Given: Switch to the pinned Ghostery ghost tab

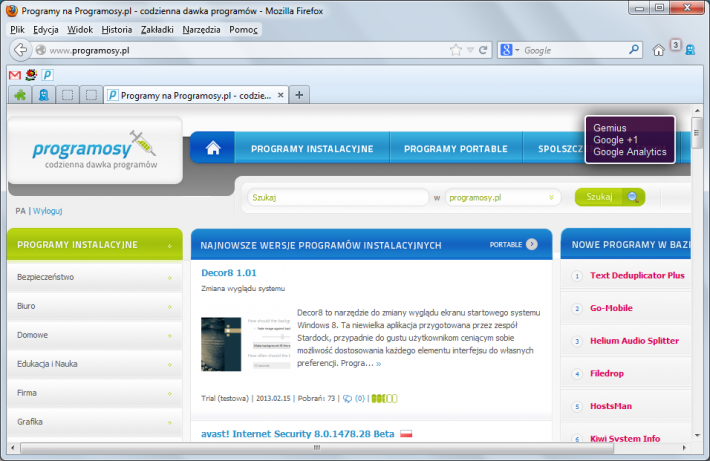Looking at the screenshot, I should 43,95.
